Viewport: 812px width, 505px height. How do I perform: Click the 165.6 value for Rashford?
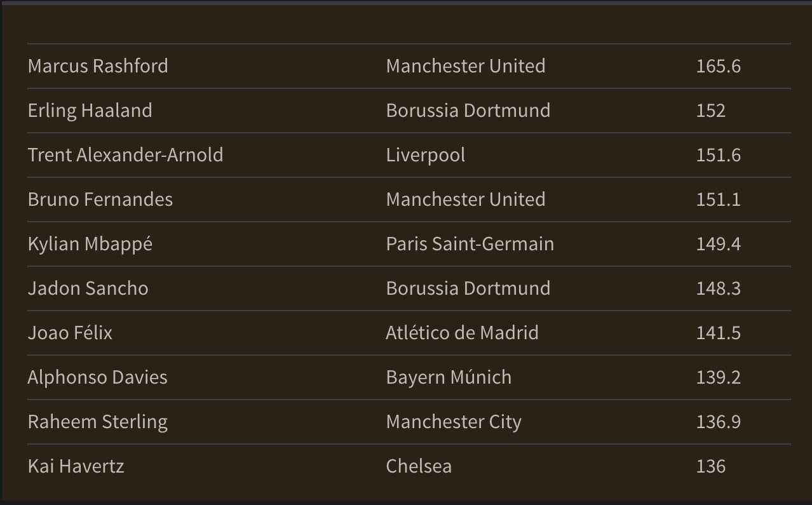tap(719, 66)
